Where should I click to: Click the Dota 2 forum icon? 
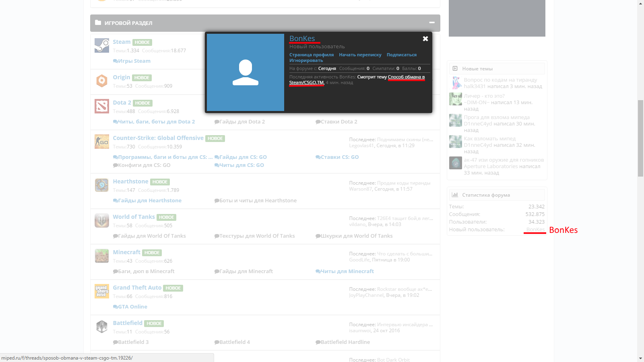102,106
